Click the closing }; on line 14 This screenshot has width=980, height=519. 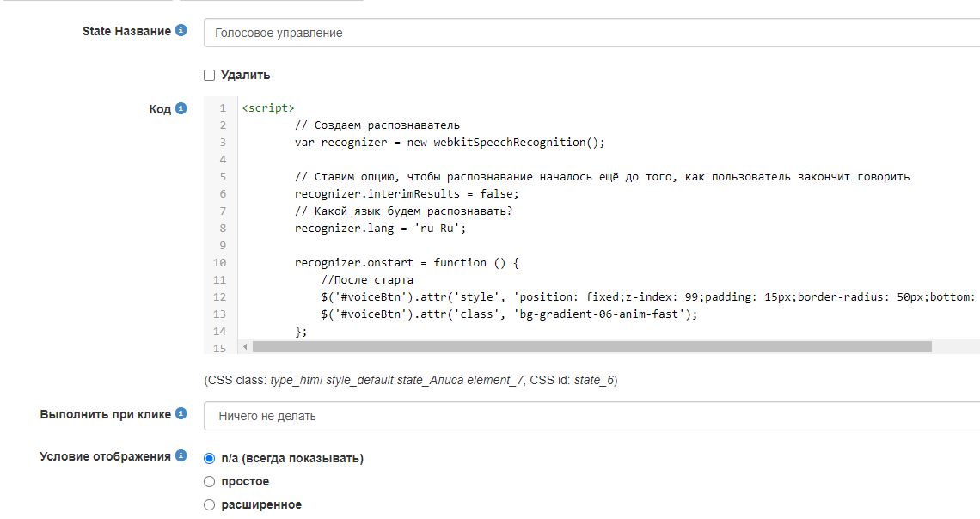click(x=301, y=331)
